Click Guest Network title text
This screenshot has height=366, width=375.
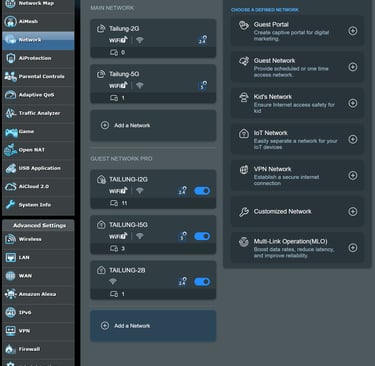pyautogui.click(x=274, y=61)
